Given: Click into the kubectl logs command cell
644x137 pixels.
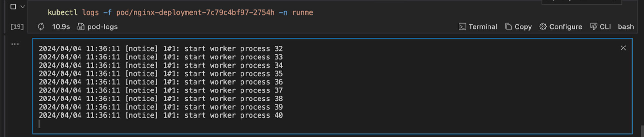Looking at the screenshot, I should (180, 13).
